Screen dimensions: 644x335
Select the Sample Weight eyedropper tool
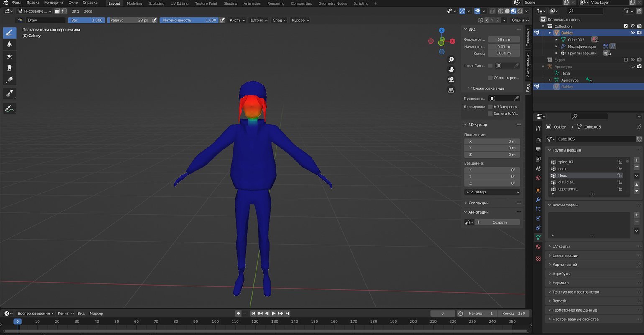tap(10, 93)
